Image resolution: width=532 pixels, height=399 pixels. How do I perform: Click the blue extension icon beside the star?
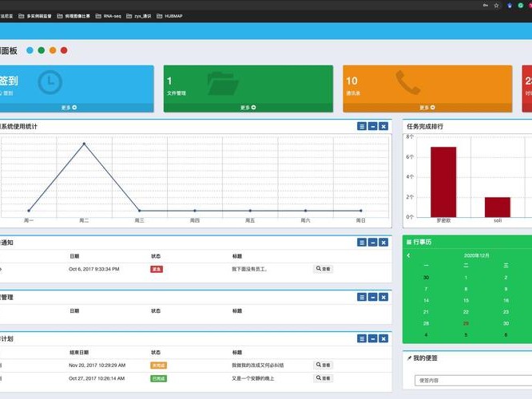point(510,6)
